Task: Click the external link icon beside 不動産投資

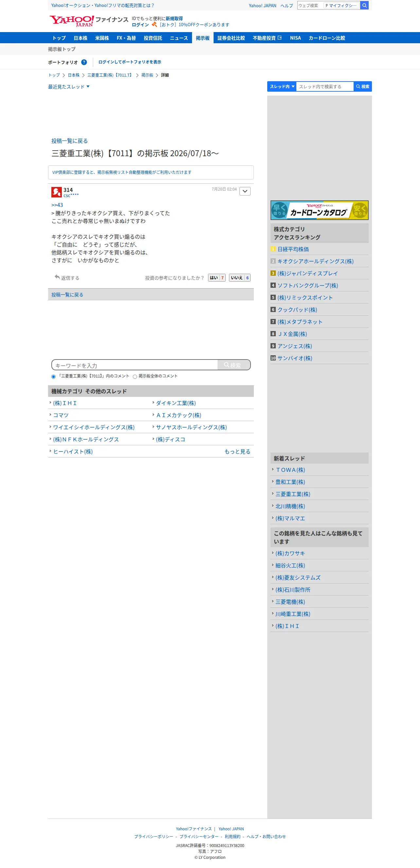Action: (280, 38)
